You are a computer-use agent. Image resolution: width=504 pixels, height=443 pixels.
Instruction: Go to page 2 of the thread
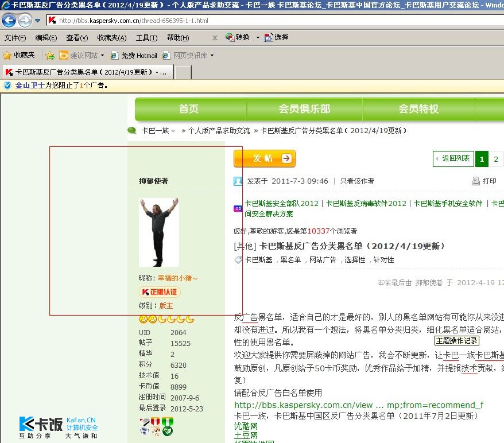[x=496, y=159]
